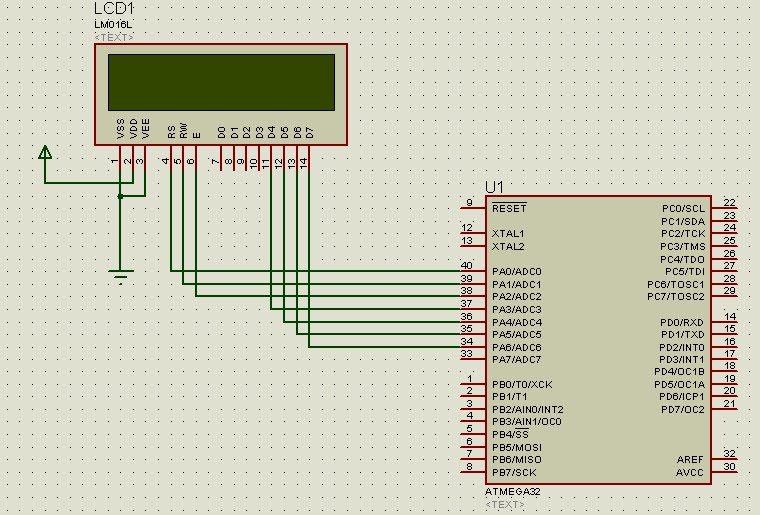760x515 pixels.
Task: Click the dark LCD display screen area
Action: pos(222,82)
